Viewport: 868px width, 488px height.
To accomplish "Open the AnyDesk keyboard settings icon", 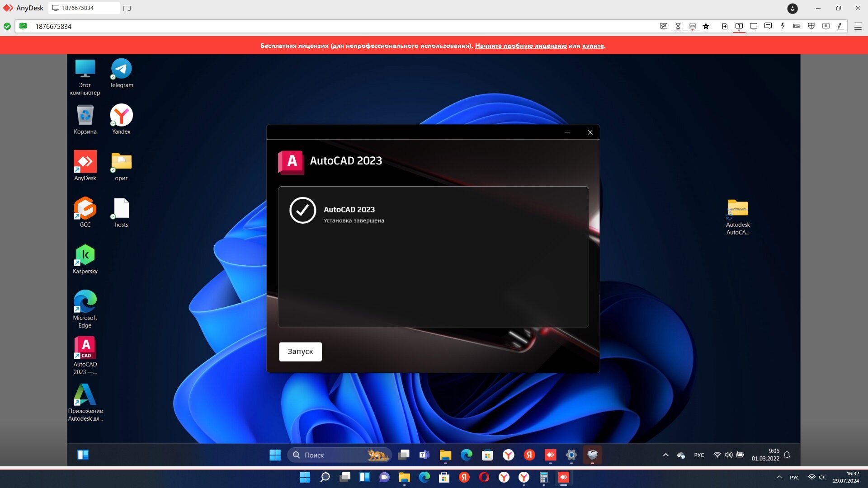I will pos(797,26).
